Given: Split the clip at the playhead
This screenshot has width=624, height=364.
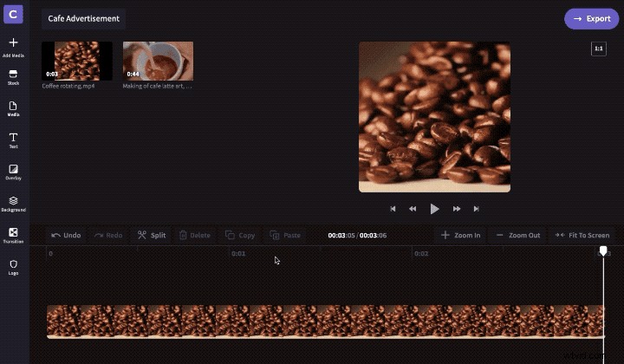Looking at the screenshot, I should pyautogui.click(x=152, y=235).
